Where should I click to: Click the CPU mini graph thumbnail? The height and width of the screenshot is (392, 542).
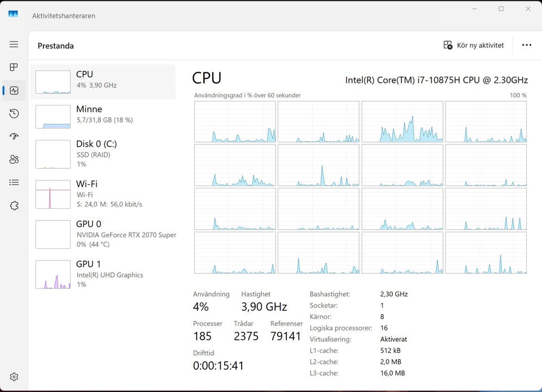pos(53,82)
